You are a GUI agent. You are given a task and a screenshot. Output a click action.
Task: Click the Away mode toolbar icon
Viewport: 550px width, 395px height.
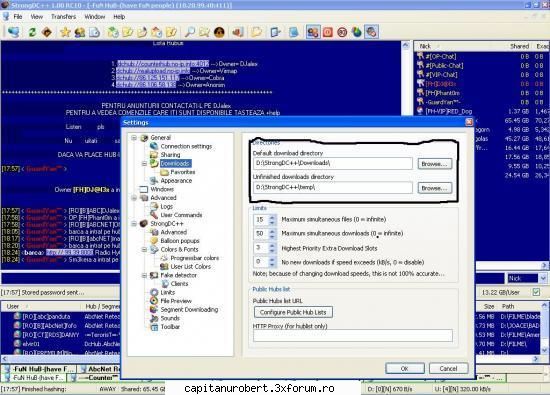coord(313,32)
